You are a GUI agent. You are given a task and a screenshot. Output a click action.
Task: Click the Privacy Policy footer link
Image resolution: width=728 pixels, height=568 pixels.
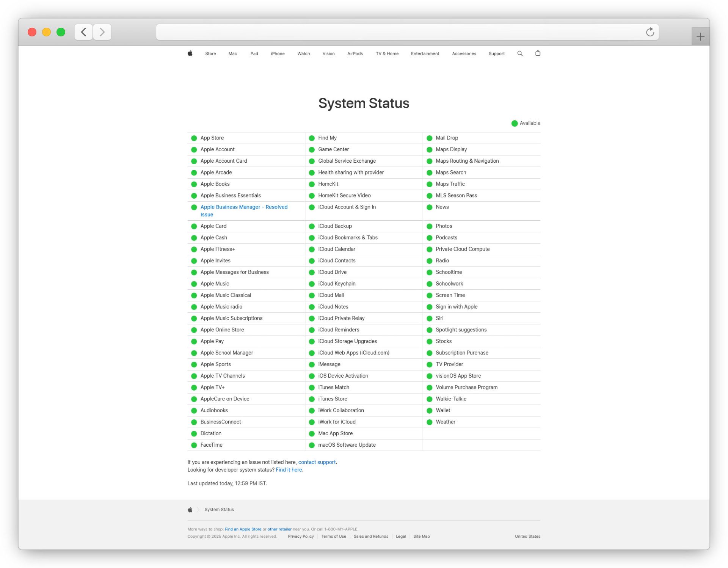click(301, 536)
